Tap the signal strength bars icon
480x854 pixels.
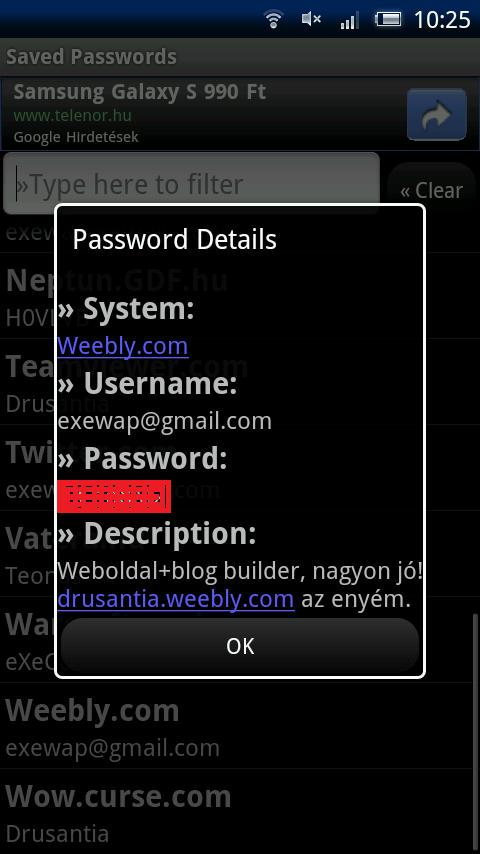[x=349, y=20]
